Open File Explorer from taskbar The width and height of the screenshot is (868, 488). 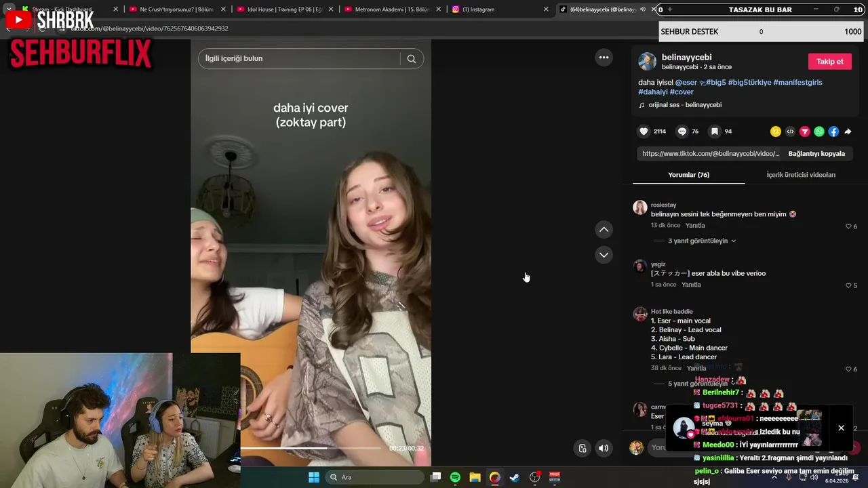[x=475, y=477]
